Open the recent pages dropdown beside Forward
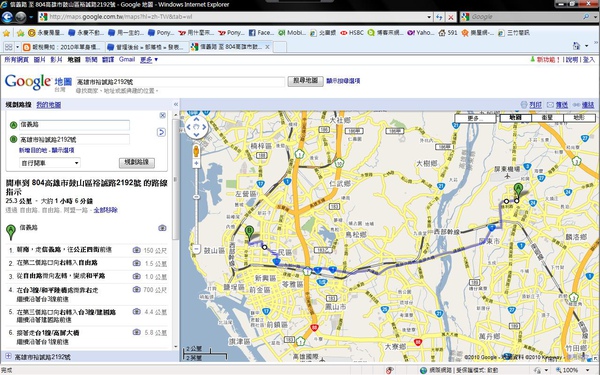Screen dimensions: 600x375 pyautogui.click(x=31, y=17)
